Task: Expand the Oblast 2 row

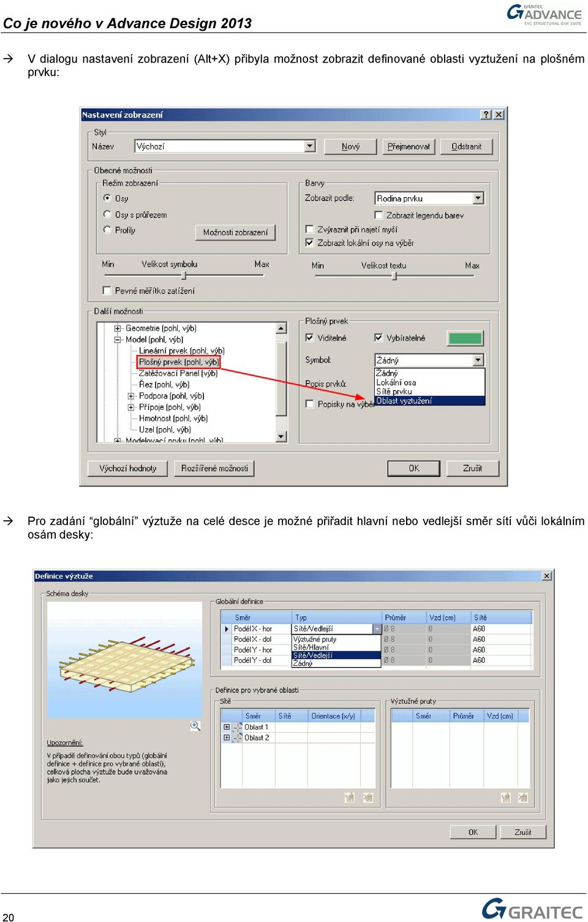Action: [x=227, y=738]
